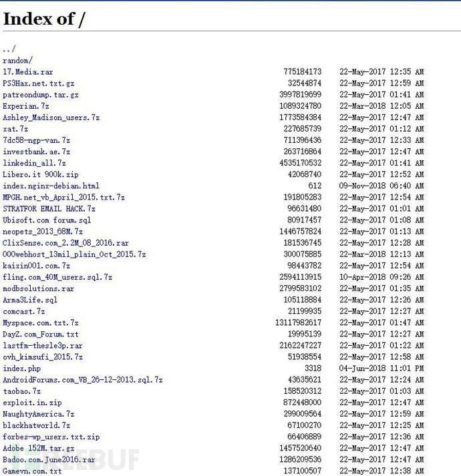Click the size value 3318
461x476 pixels.
[x=313, y=369]
